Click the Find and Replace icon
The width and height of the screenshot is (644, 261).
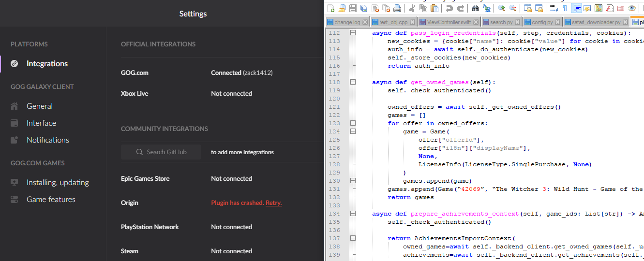[x=487, y=8]
